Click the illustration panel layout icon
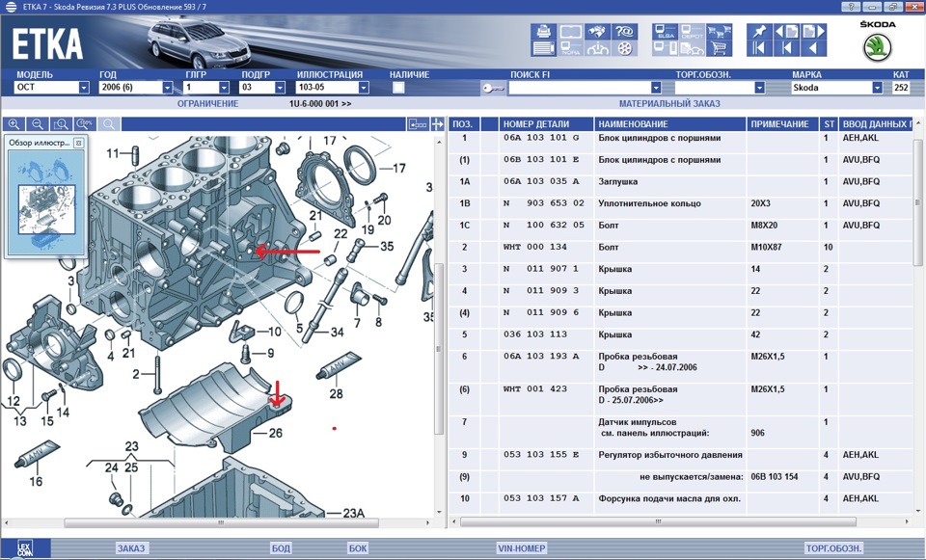The width and height of the screenshot is (926, 560). point(418,124)
